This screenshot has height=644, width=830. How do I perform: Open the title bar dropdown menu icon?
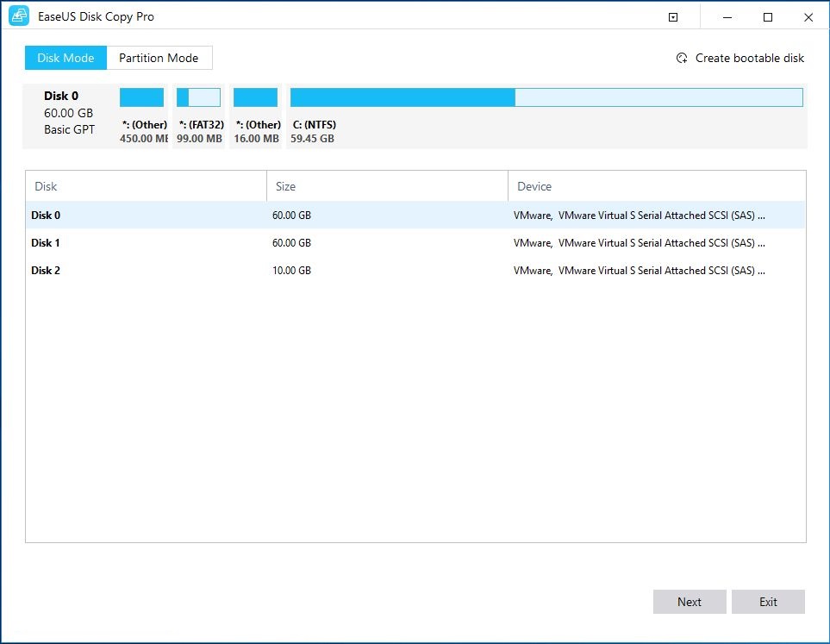[x=673, y=17]
